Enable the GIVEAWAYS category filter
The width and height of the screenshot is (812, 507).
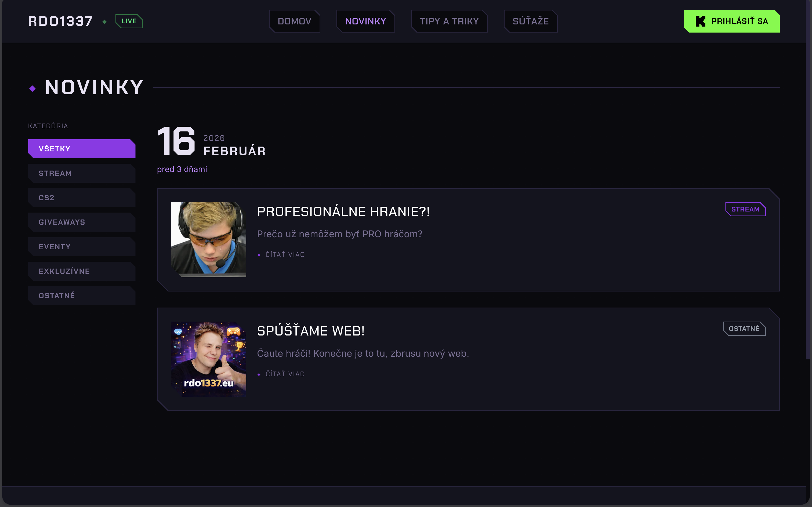[x=82, y=222]
